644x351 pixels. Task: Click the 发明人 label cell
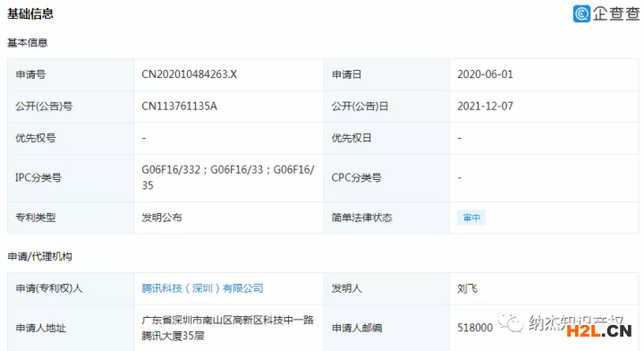coord(386,288)
